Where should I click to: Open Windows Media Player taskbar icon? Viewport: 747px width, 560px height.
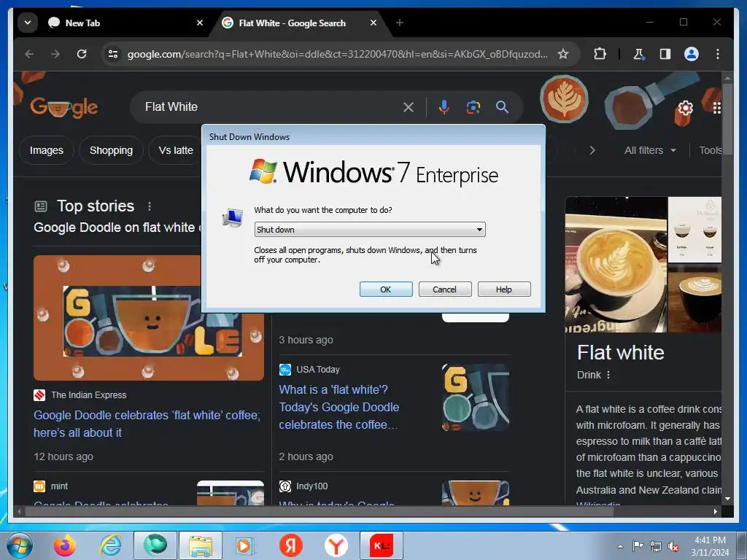[x=245, y=545]
